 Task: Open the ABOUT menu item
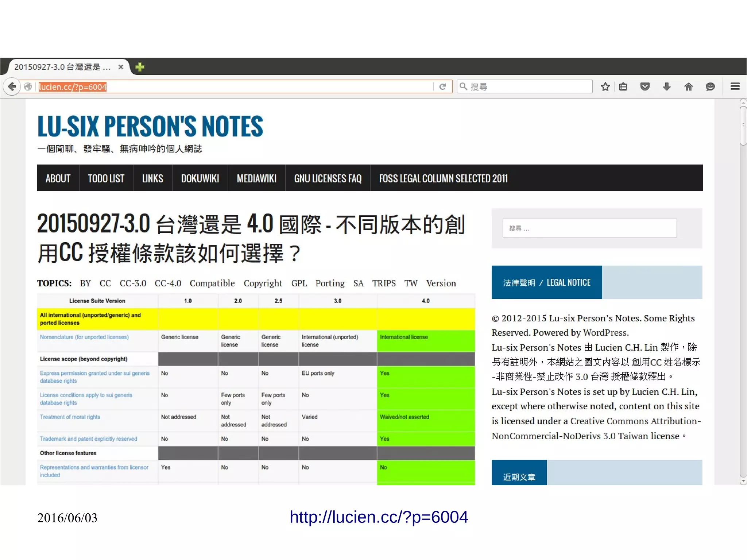click(58, 178)
